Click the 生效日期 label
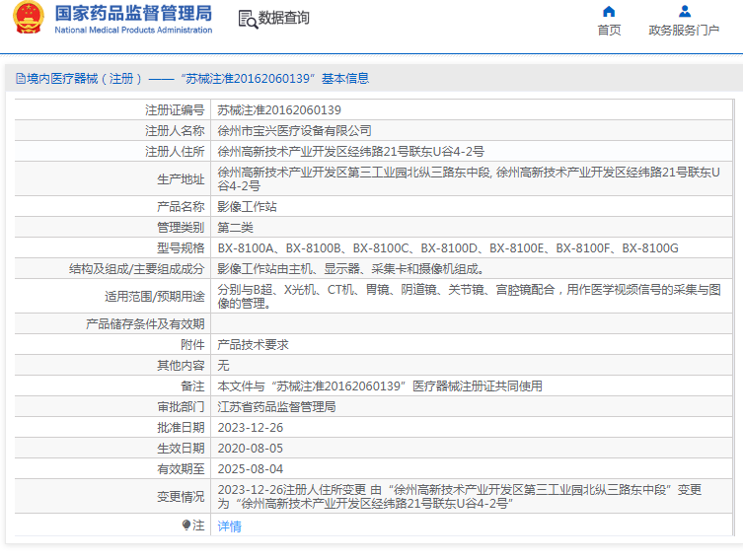Screen dimensions: 743x560 [x=181, y=449]
